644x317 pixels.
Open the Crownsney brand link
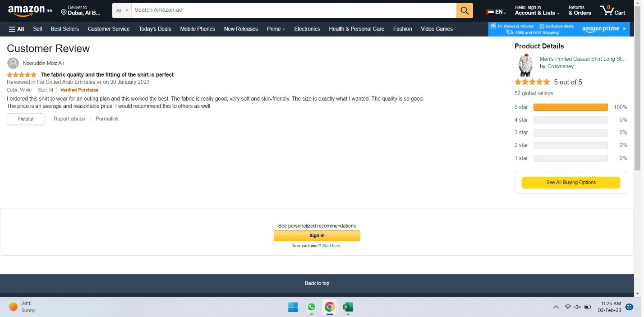click(x=561, y=66)
